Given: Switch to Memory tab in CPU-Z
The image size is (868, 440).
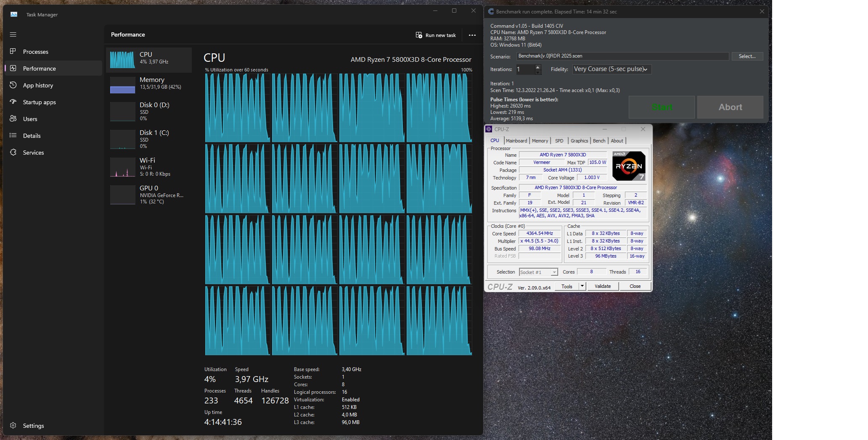Looking at the screenshot, I should (x=540, y=141).
